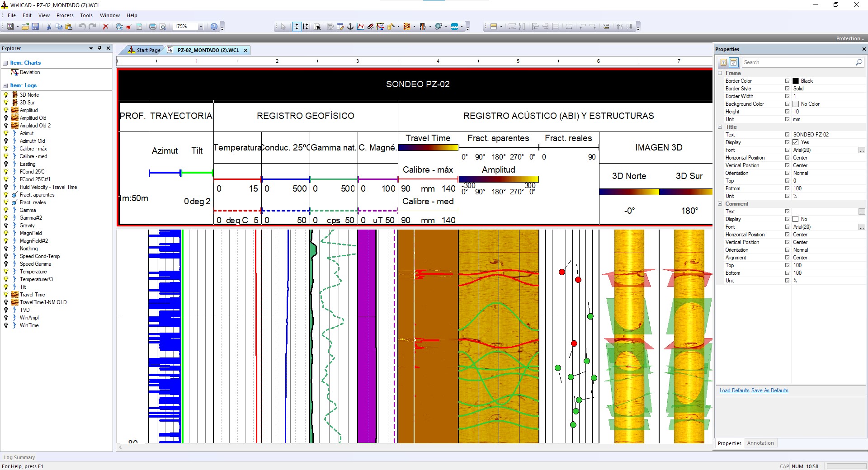
Task: Click the Print icon in toolbar
Action: [x=152, y=27]
